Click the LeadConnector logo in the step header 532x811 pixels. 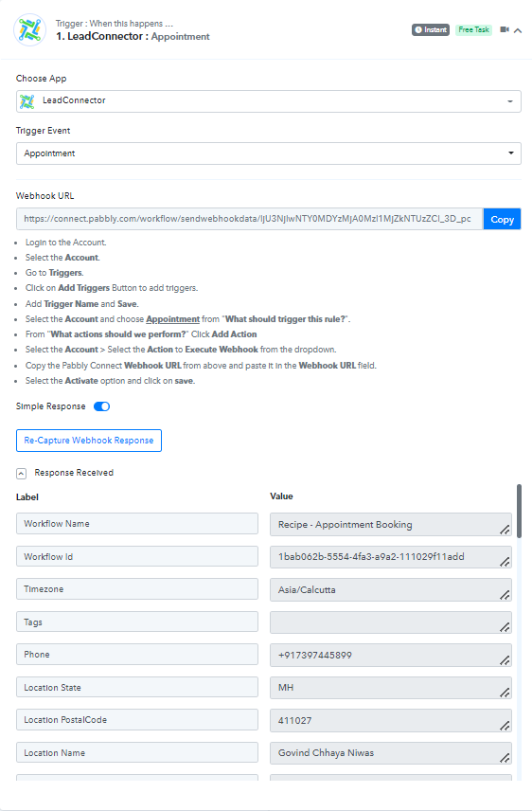tap(29, 30)
